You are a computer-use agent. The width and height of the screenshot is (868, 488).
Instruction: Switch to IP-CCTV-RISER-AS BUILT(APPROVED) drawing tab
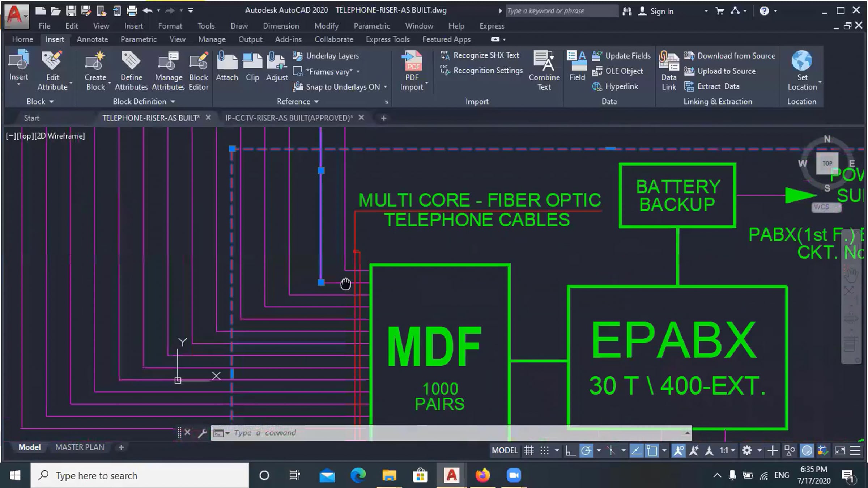coord(289,118)
